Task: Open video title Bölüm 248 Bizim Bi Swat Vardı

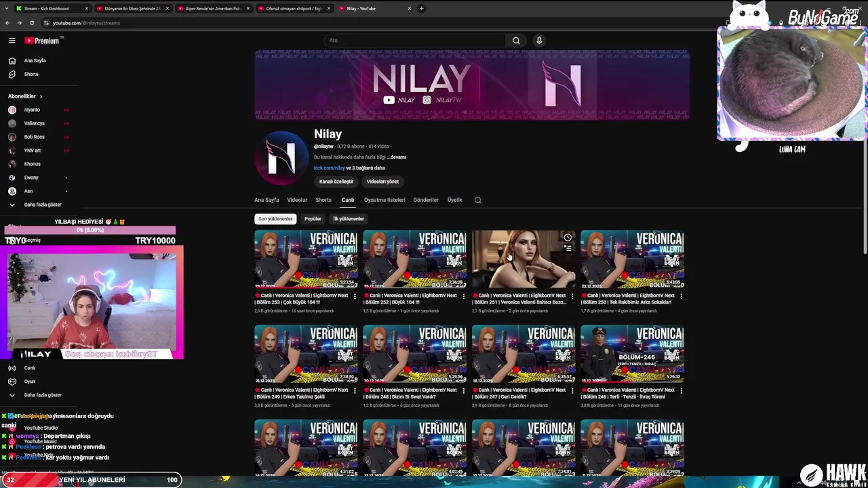Action: pyautogui.click(x=410, y=393)
